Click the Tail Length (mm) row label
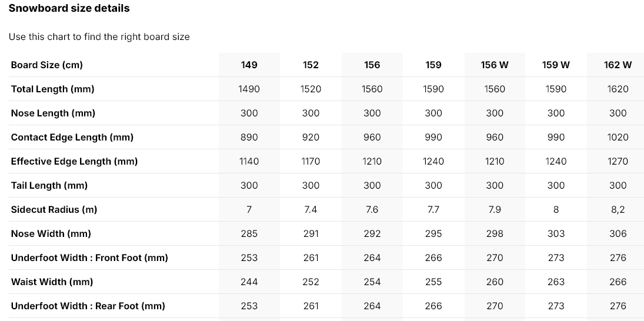This screenshot has width=644, height=321. (x=49, y=186)
